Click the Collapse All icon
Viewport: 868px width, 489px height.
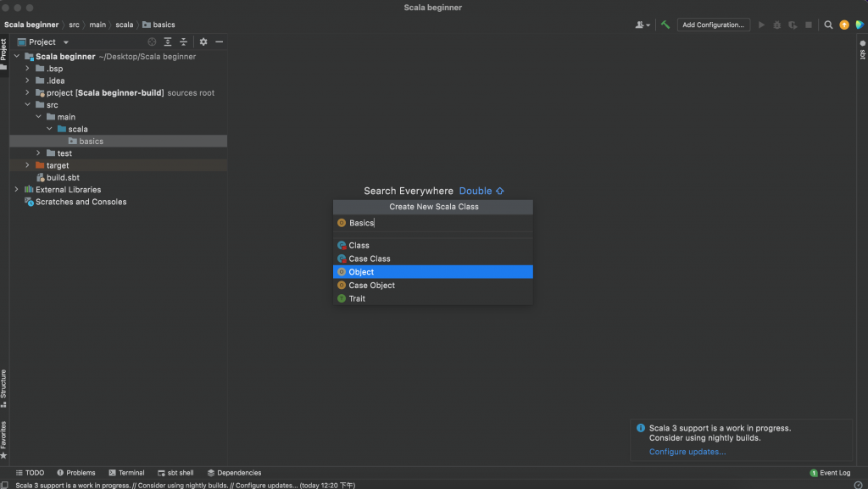click(183, 42)
